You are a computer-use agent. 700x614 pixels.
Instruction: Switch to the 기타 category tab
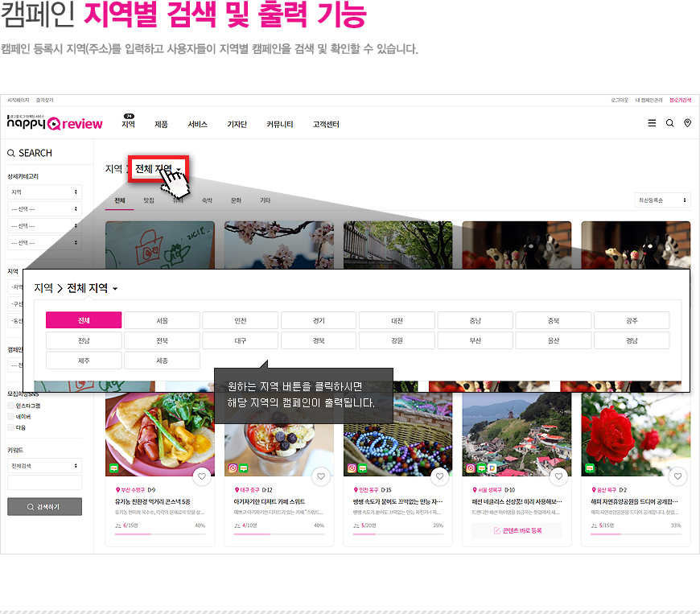(x=266, y=200)
